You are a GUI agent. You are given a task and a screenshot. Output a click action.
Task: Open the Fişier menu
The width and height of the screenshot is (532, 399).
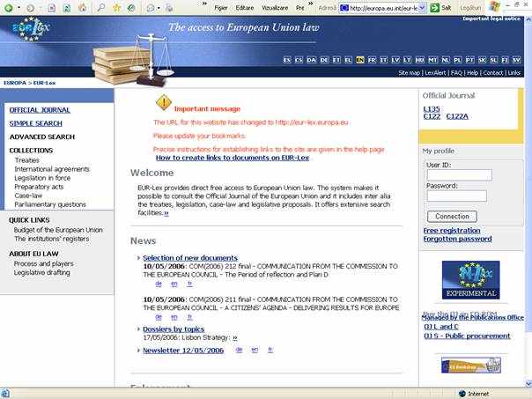(x=221, y=8)
